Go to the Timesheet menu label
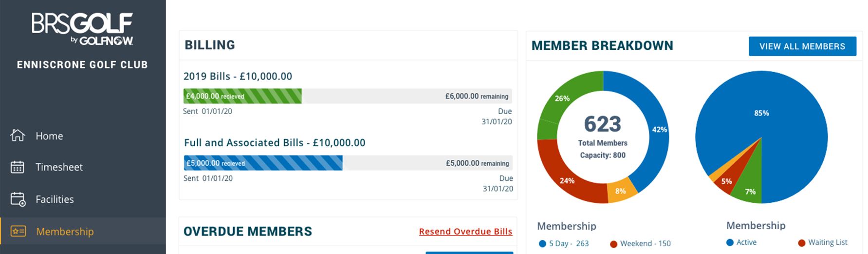The width and height of the screenshot is (868, 254). [59, 167]
